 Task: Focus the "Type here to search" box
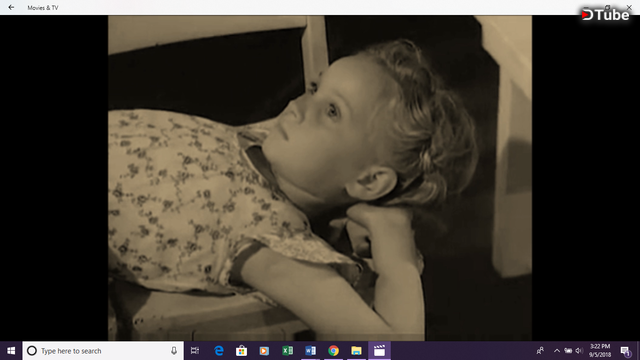[x=103, y=351]
